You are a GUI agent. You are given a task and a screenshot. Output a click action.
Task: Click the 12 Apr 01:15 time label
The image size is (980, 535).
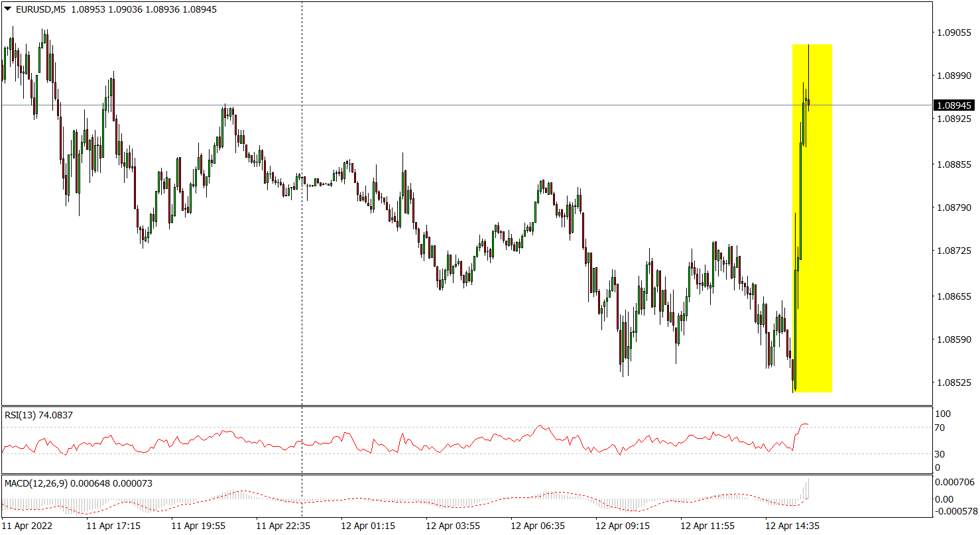[368, 526]
